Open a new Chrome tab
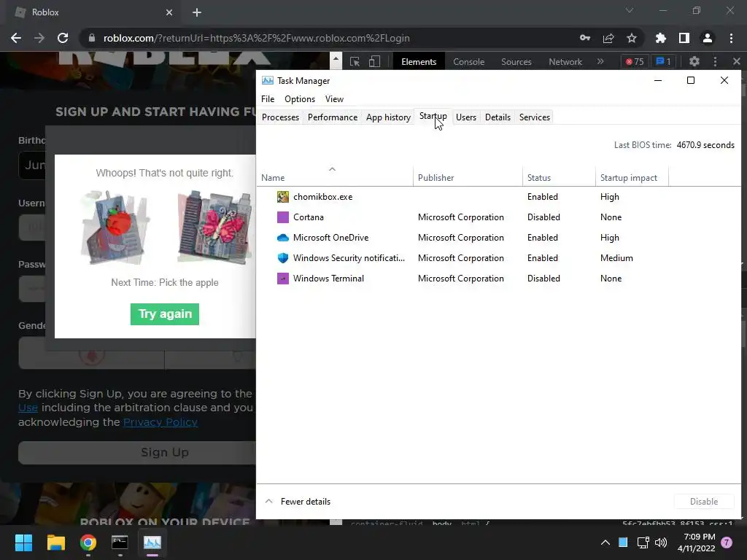The height and width of the screenshot is (560, 747). (x=197, y=12)
